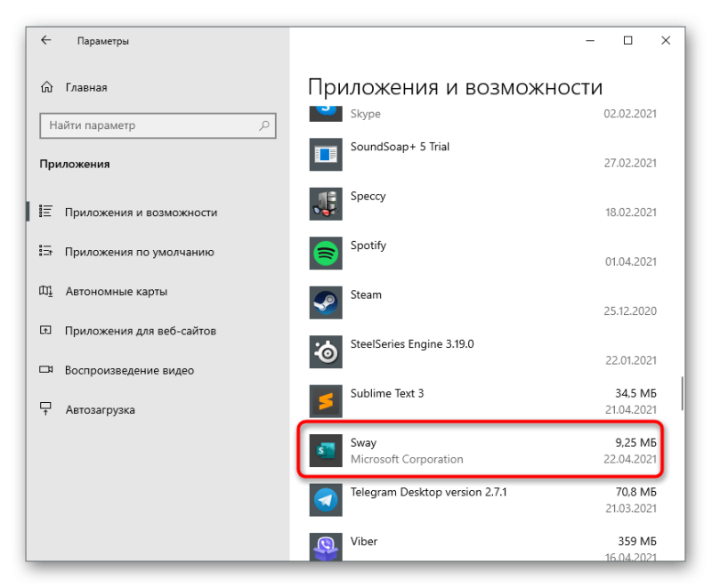Image resolution: width=712 pixels, height=588 pixels.
Task: Select Spotify in the apps list
Action: click(368, 246)
